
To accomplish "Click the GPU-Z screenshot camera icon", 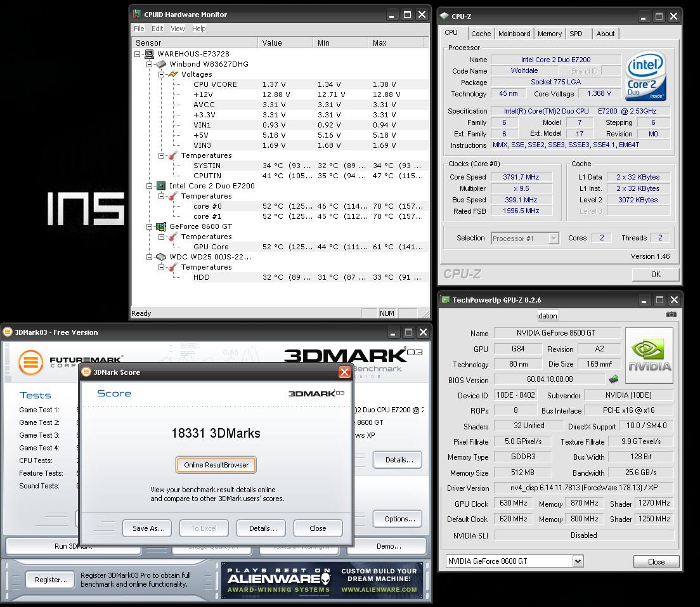I will (x=671, y=315).
